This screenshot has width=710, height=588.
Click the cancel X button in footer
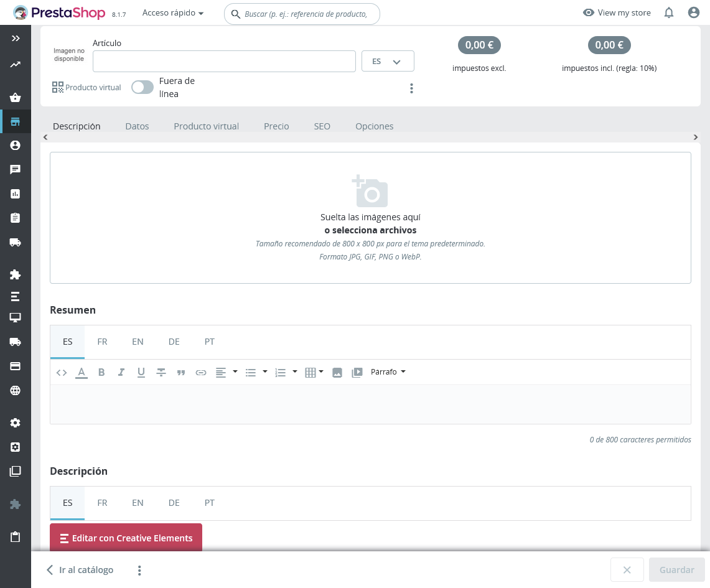tap(627, 570)
